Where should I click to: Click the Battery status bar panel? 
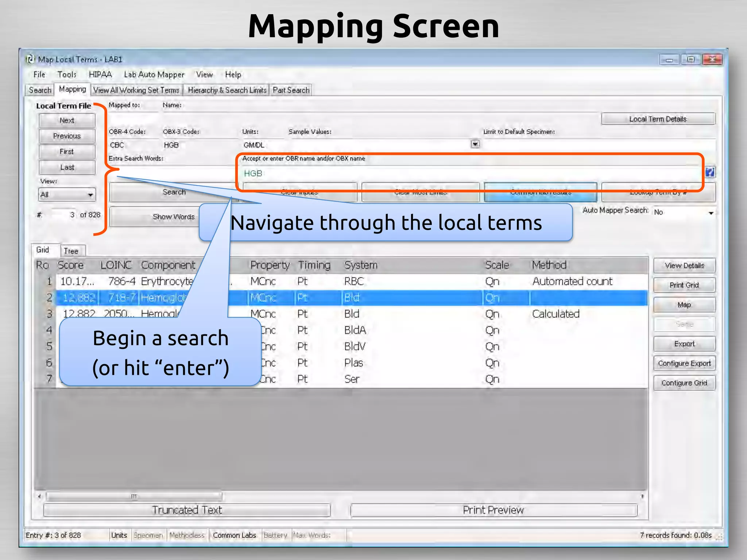[276, 535]
